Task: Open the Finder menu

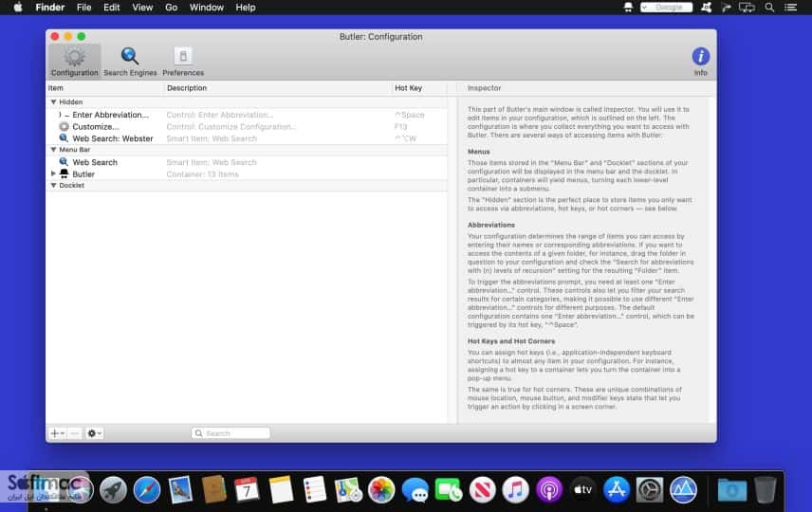Action: coord(49,8)
